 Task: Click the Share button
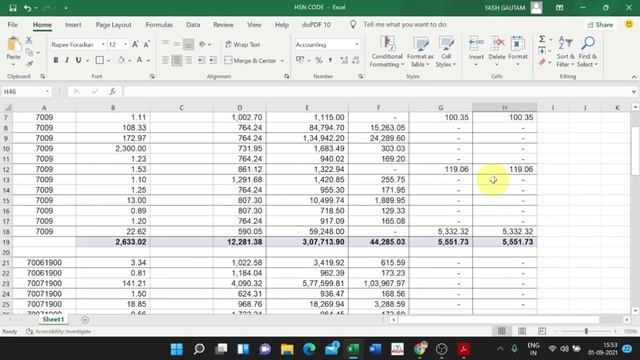[600, 25]
